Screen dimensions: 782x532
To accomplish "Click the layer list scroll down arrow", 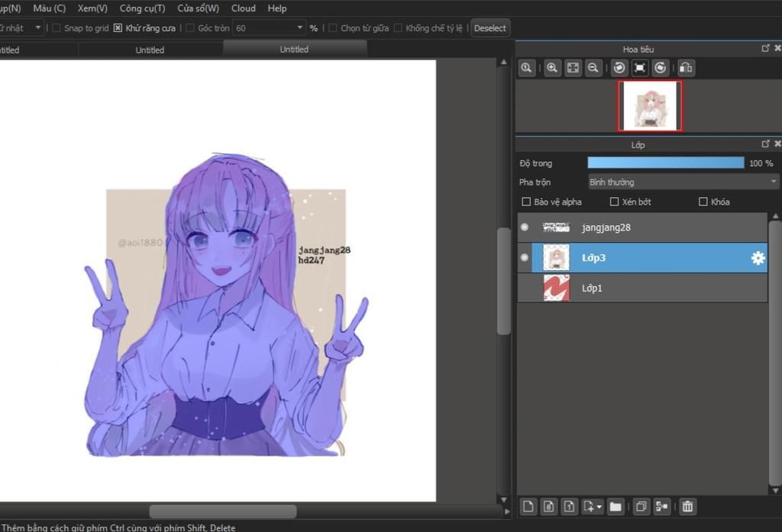I will (775, 491).
